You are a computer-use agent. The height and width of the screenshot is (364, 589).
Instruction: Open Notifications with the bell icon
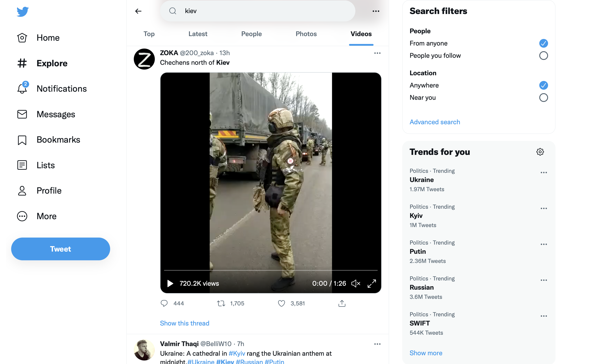click(62, 89)
